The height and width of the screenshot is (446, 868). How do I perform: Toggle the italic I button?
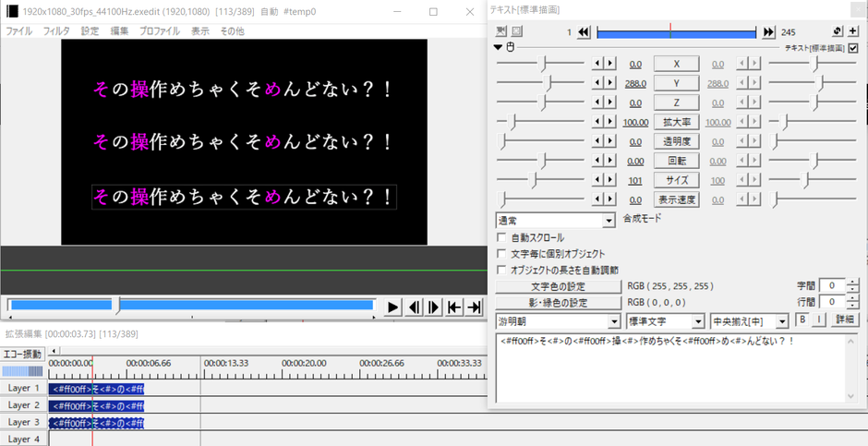[819, 319]
